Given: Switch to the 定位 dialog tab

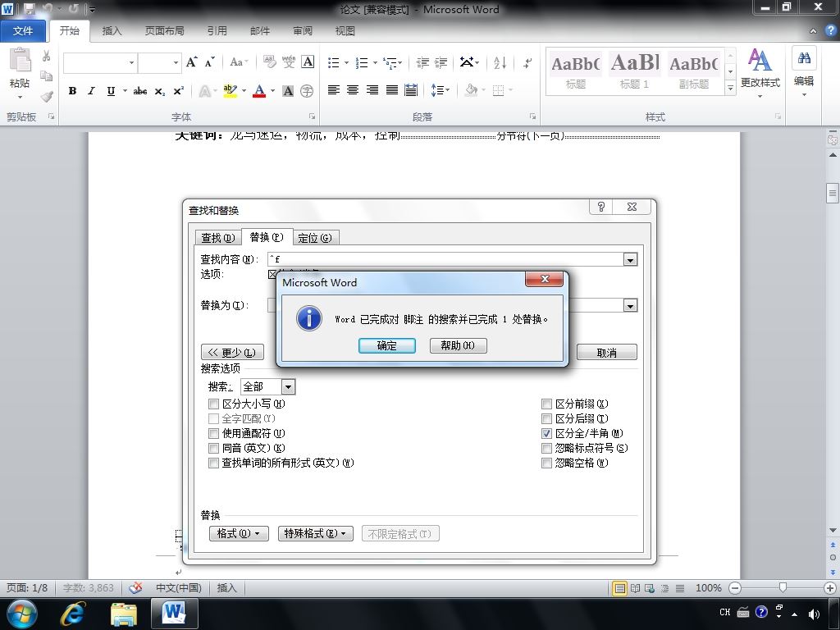Looking at the screenshot, I should pos(315,238).
